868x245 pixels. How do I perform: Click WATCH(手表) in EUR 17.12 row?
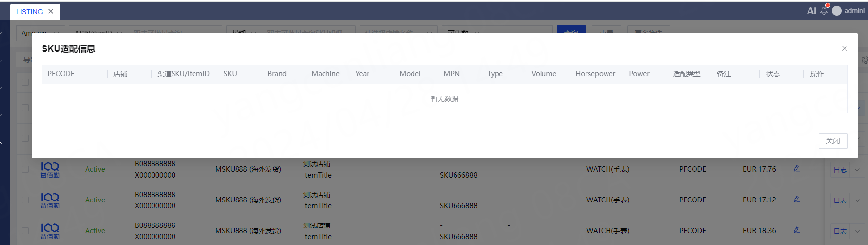click(608, 200)
